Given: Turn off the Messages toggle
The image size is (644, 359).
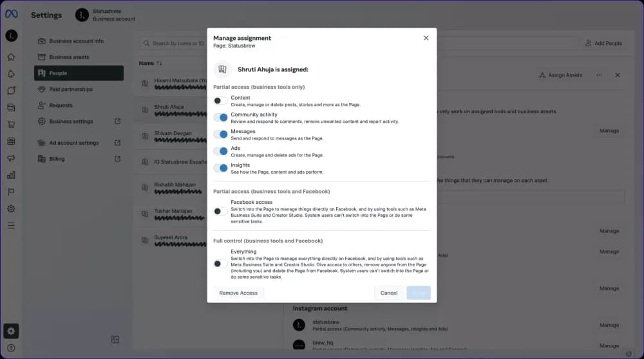Looking at the screenshot, I should pyautogui.click(x=220, y=134).
